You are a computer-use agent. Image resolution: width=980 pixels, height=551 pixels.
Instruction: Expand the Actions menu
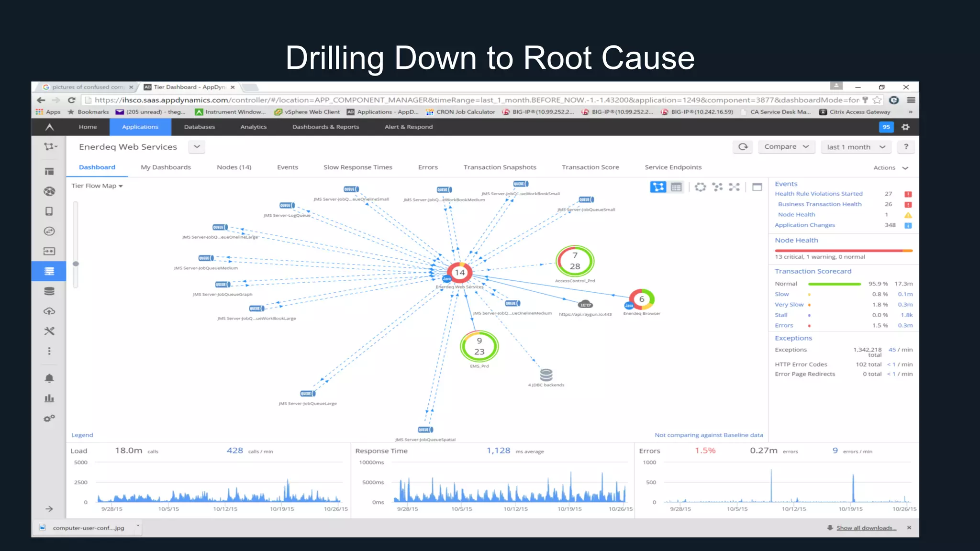pyautogui.click(x=891, y=168)
